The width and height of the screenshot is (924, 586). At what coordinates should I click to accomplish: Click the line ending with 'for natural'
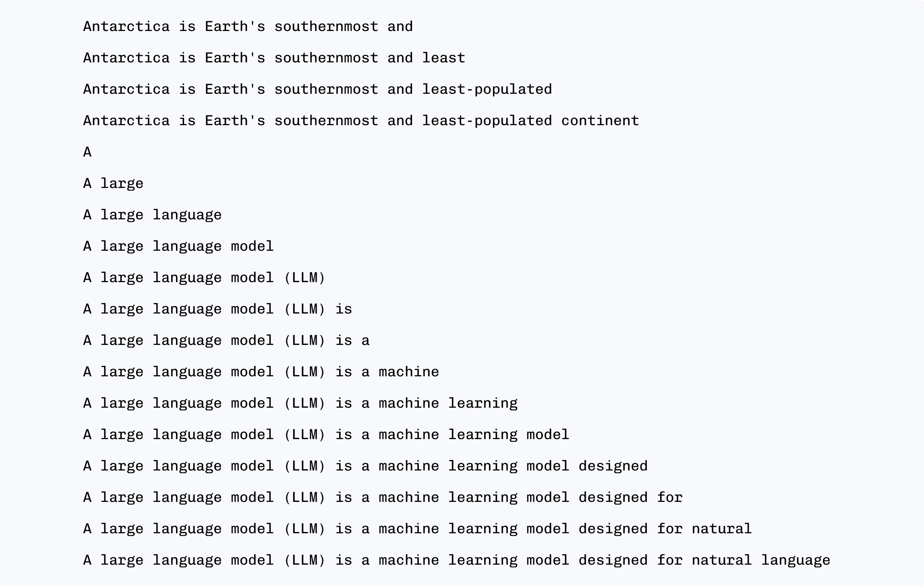[x=418, y=529]
